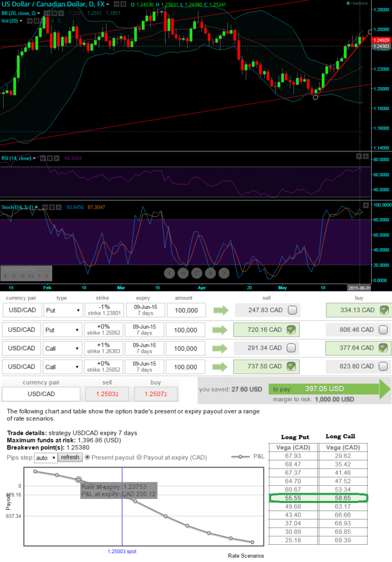Toggle RSI indicator visibility eye
The image size is (392, 562).
(x=43, y=158)
